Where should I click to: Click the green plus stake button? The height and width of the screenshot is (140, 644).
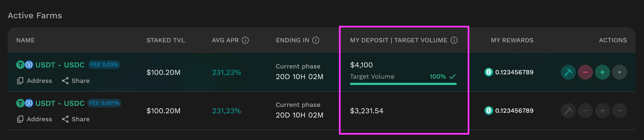[x=602, y=72]
